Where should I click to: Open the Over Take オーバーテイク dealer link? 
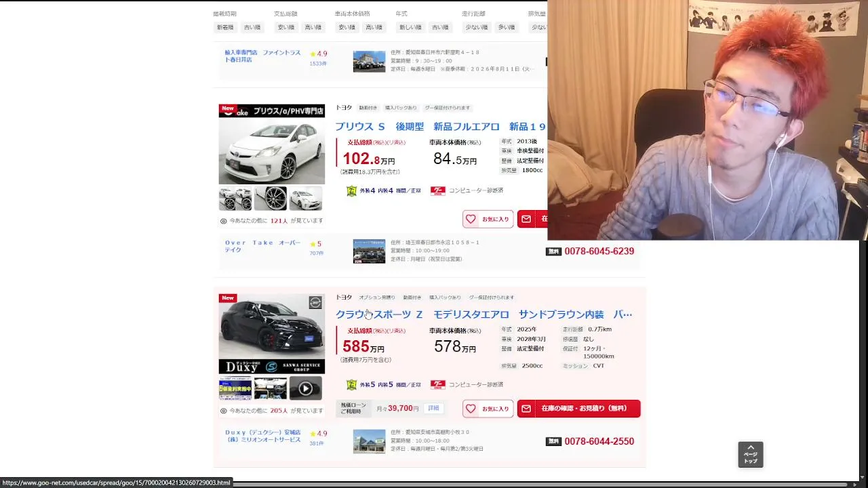(x=262, y=246)
